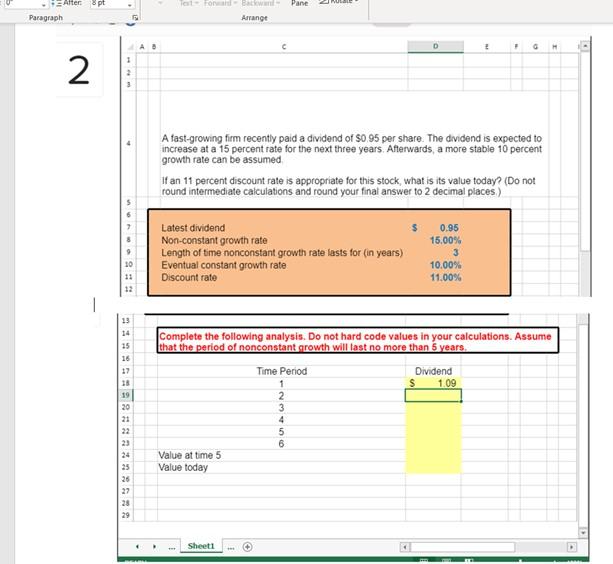The image size is (613, 564).
Task: Click the yellow cell beside 'Value today'
Action: [x=433, y=467]
